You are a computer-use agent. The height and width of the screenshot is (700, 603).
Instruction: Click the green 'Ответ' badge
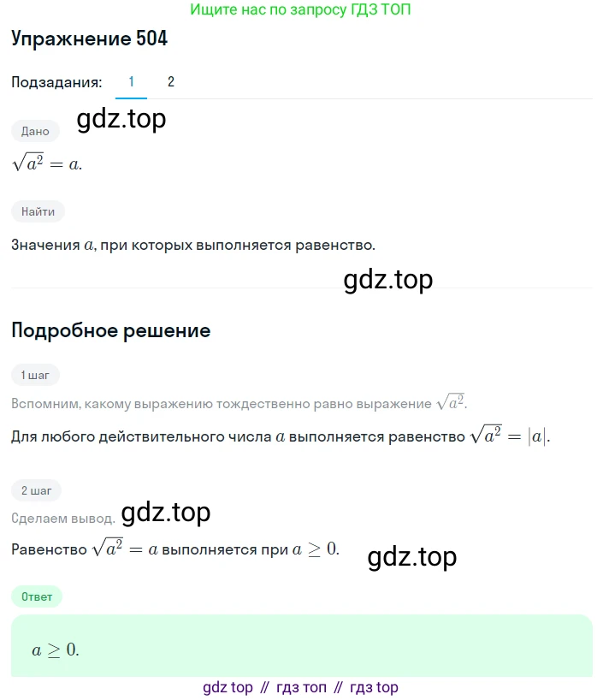click(x=37, y=596)
